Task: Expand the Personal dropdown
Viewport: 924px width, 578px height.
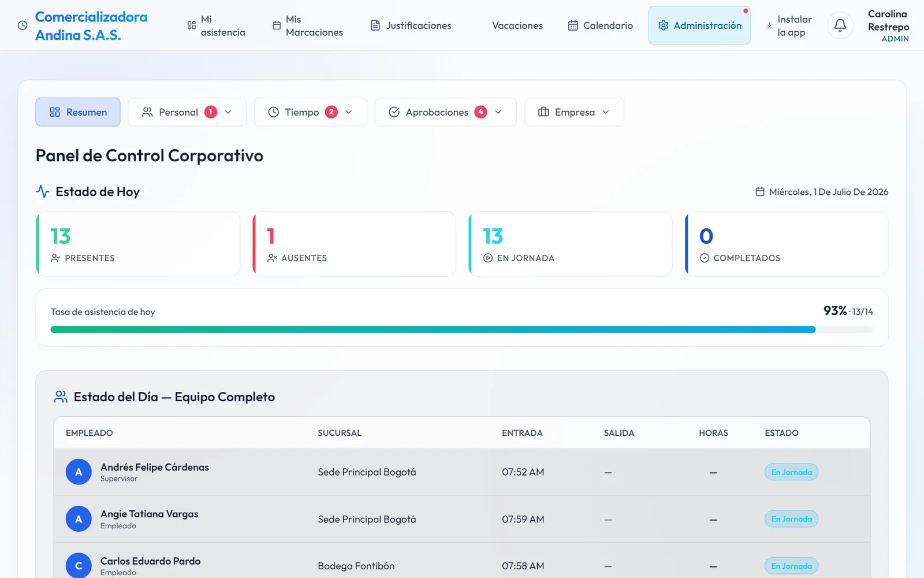Action: point(187,112)
